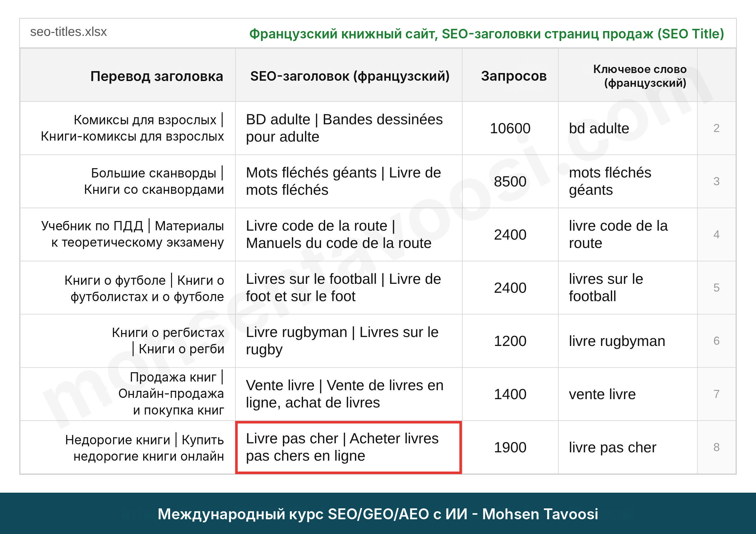
Task: Select translation 'Учебник по ПДД' cell
Action: tap(128, 235)
